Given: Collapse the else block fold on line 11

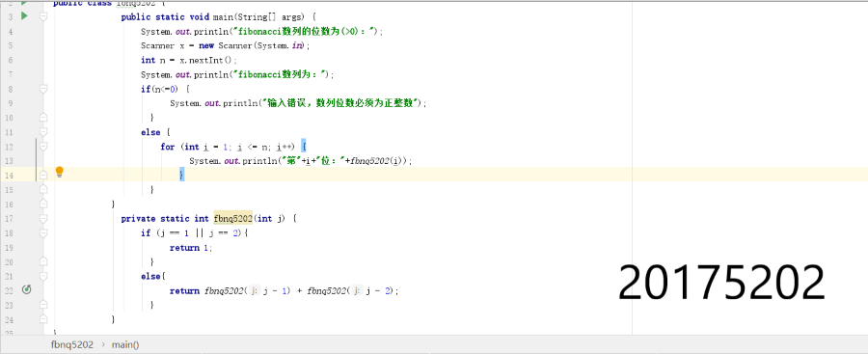Looking at the screenshot, I should point(43,132).
